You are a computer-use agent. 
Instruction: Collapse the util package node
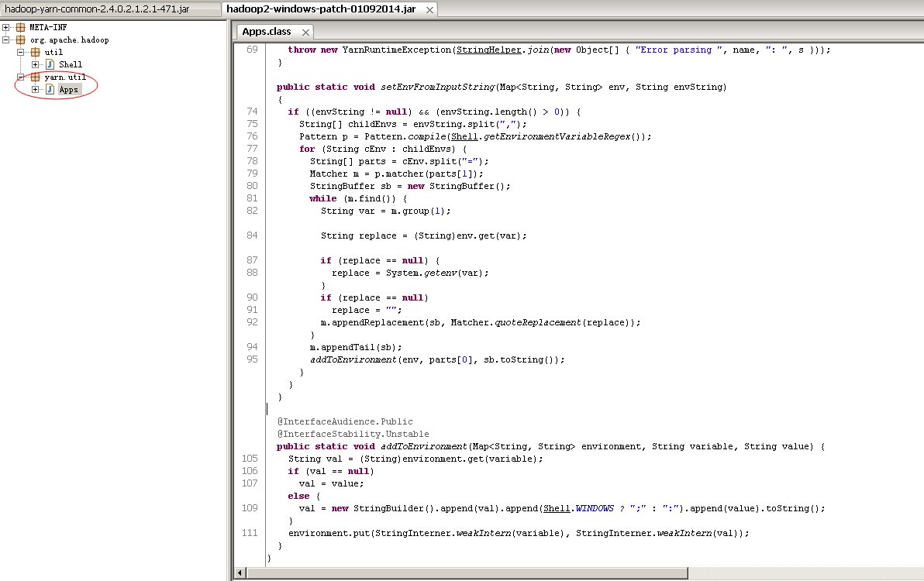click(x=21, y=52)
